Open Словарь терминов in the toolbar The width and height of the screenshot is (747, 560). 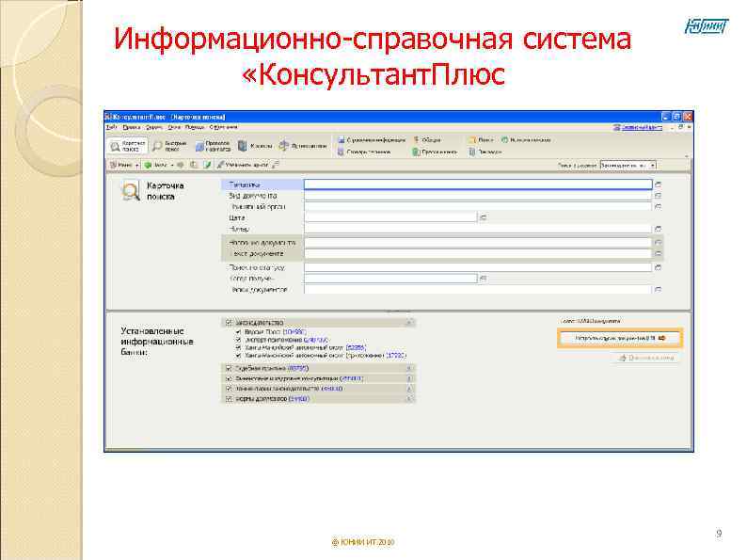point(364,152)
